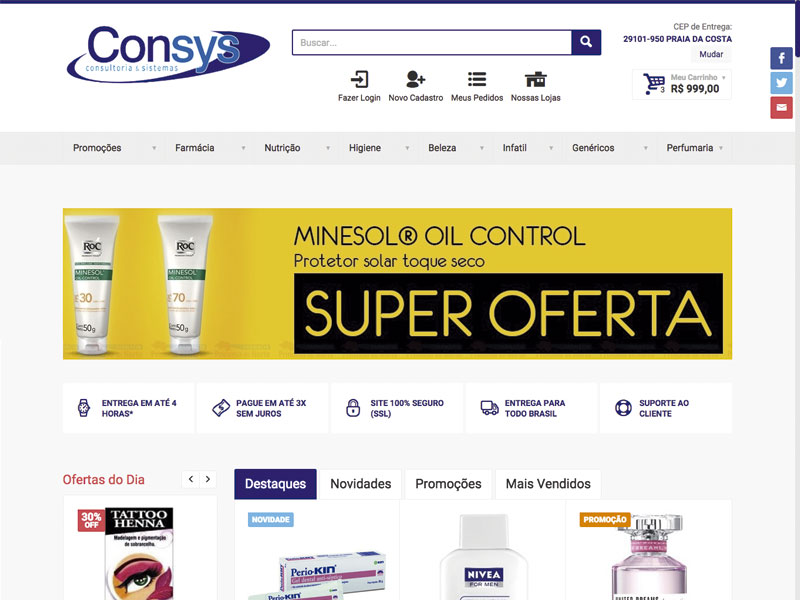Viewport: 800px width, 600px height.
Task: Click the Buscar search input field
Action: click(432, 42)
